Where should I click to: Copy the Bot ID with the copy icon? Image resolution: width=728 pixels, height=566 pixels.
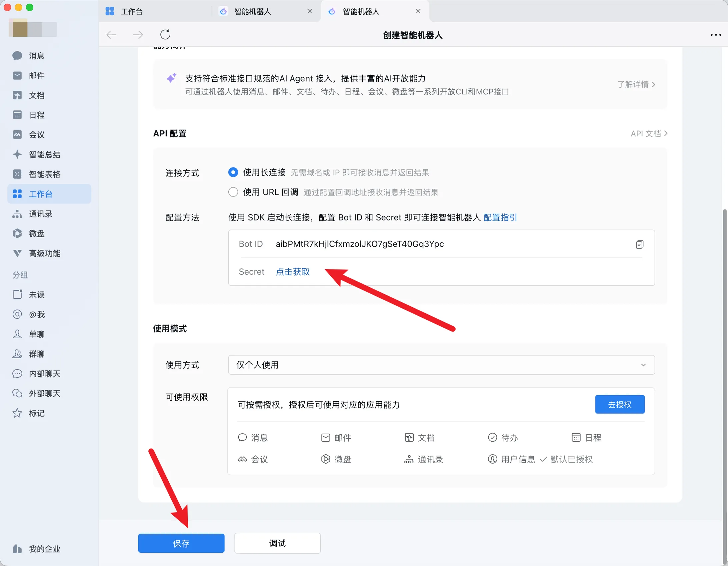639,244
